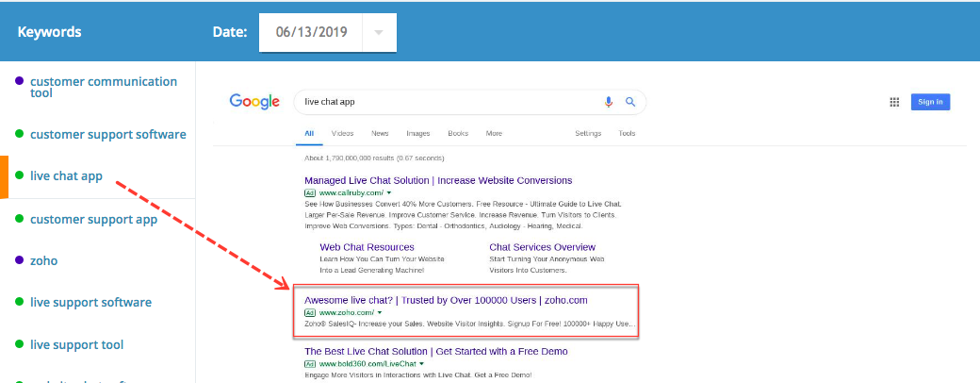This screenshot has height=383, width=980.
Task: Expand the callruby.com ad dropdown arrow
Action: (389, 192)
